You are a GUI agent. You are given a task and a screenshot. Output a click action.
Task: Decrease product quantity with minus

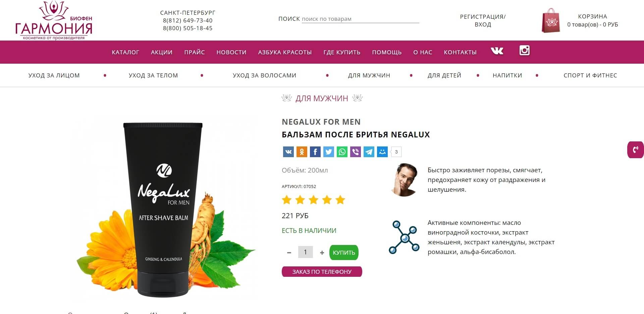tap(289, 253)
